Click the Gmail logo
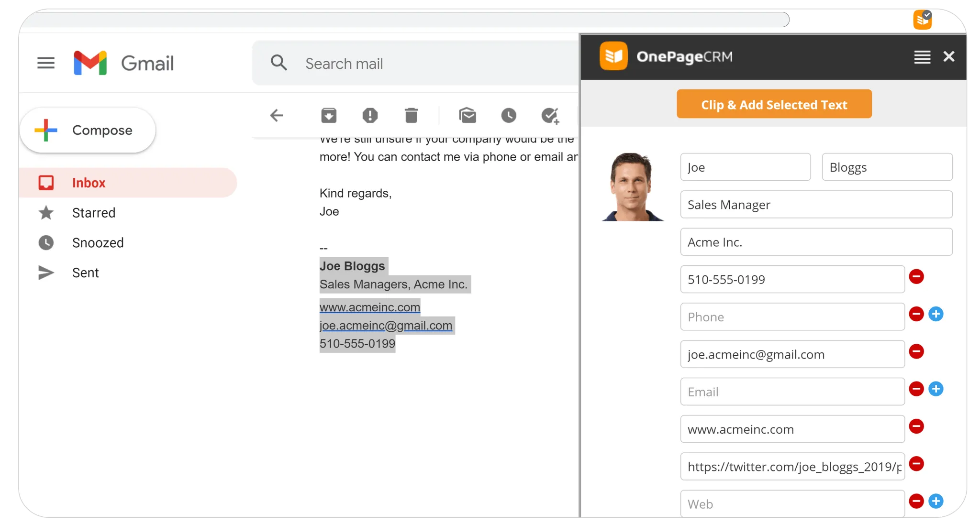980x524 pixels. (124, 63)
